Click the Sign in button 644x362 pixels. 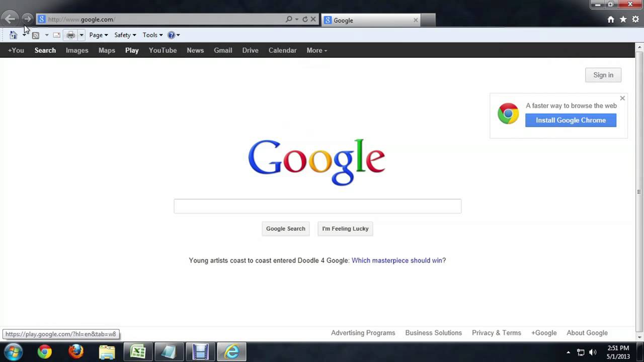pos(603,75)
